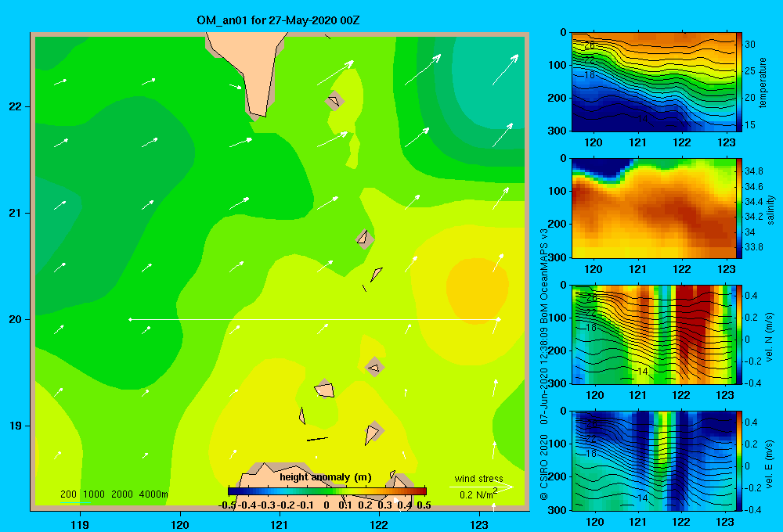Click the large wind arrow in northeast corner
The width and height of the screenshot is (783, 532).
(x=505, y=70)
